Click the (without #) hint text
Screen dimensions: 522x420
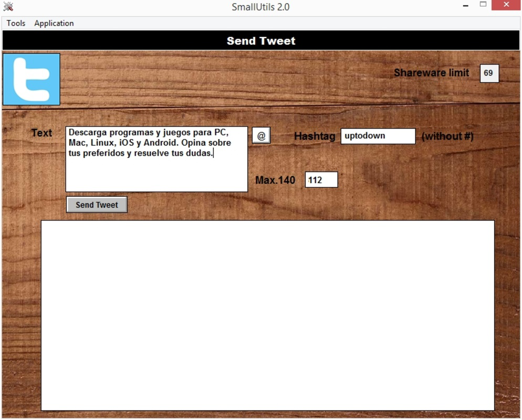(x=447, y=136)
